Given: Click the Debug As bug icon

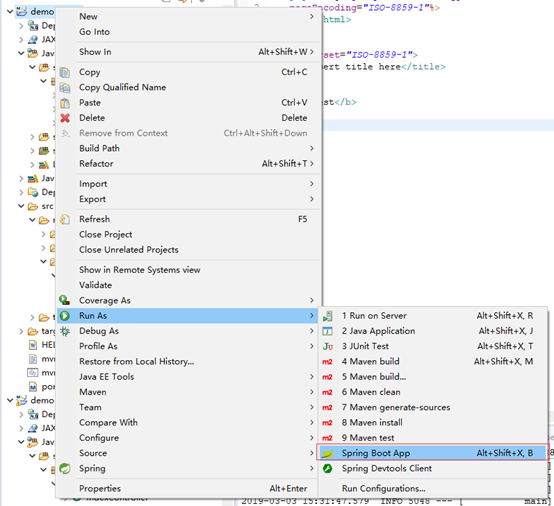Looking at the screenshot, I should coord(65,331).
